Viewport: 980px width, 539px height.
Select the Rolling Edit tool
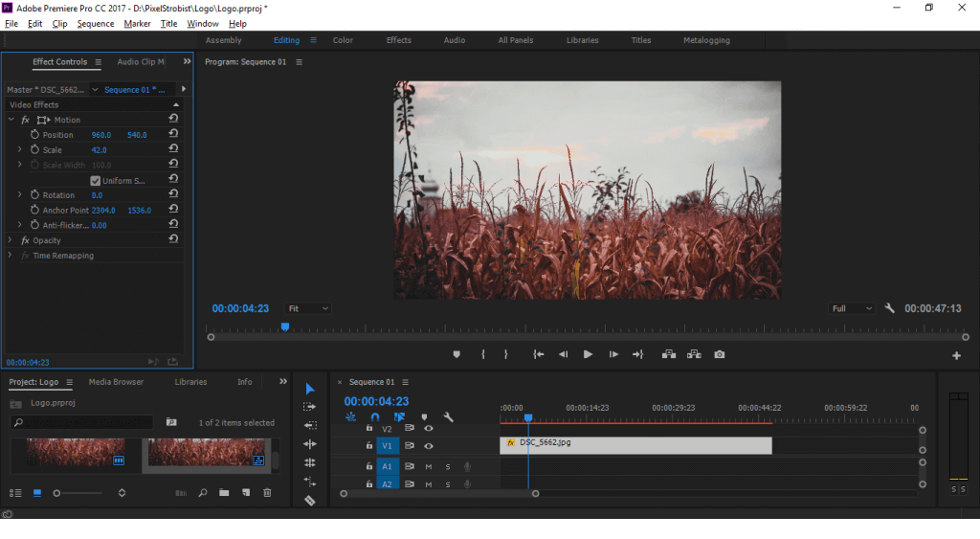[x=309, y=444]
